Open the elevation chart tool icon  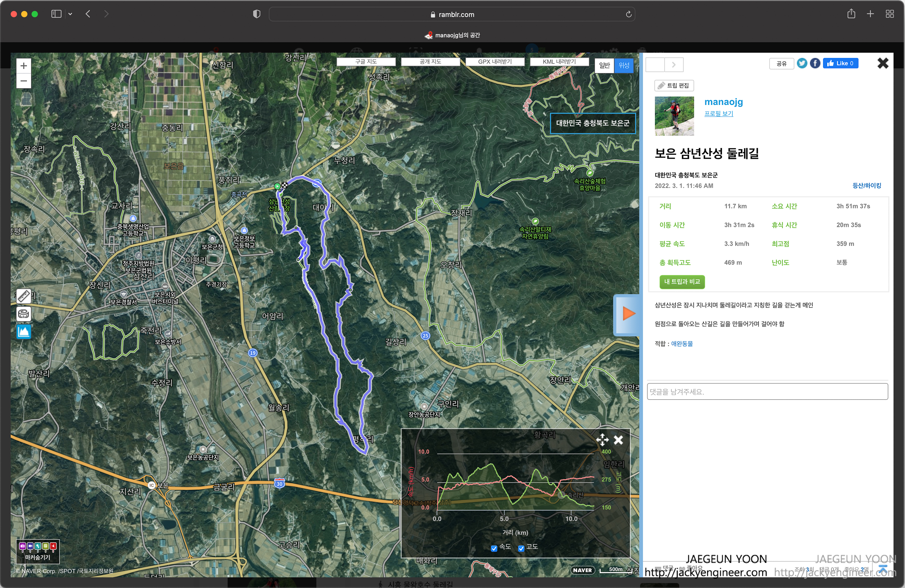click(24, 331)
